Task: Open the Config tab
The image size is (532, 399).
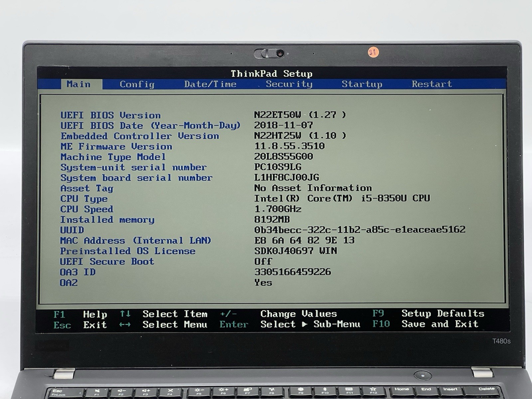Action: (x=137, y=84)
